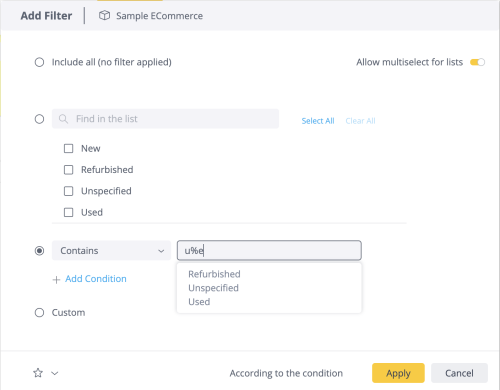Select Include all (no filter applied) radio

[x=39, y=62]
